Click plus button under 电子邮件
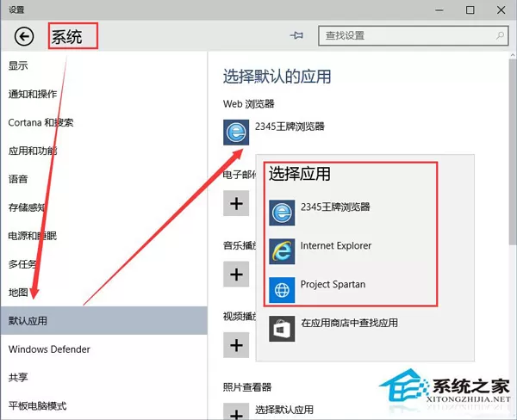Image resolution: width=517 pixels, height=420 pixels. (236, 203)
